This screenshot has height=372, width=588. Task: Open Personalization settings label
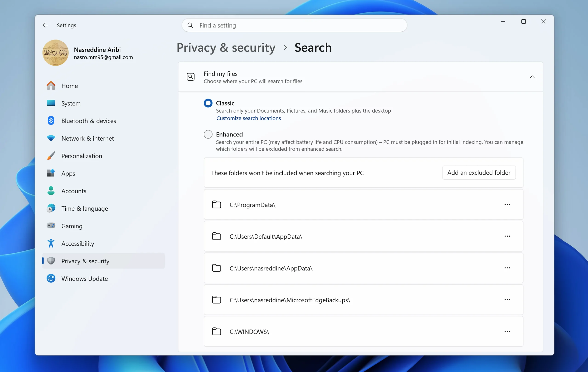(x=82, y=156)
